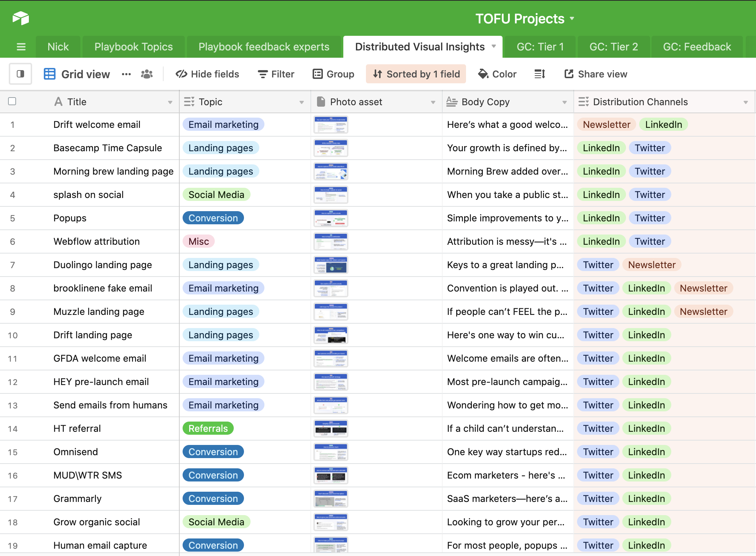Screen dimensions: 756x556
Task: Click the Color button
Action: pos(497,74)
